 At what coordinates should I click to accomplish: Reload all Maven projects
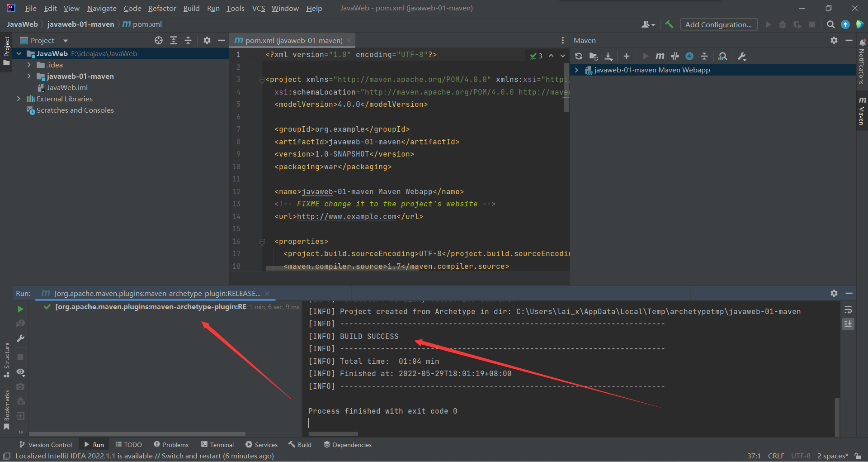click(x=579, y=56)
